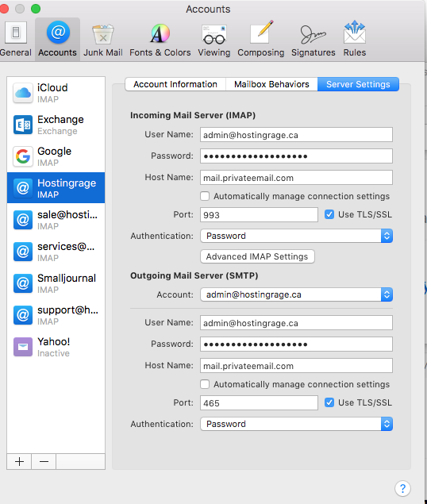Viewport: 427px width, 504px height.
Task: Click Advanced IMAP Settings button
Action: 257,256
